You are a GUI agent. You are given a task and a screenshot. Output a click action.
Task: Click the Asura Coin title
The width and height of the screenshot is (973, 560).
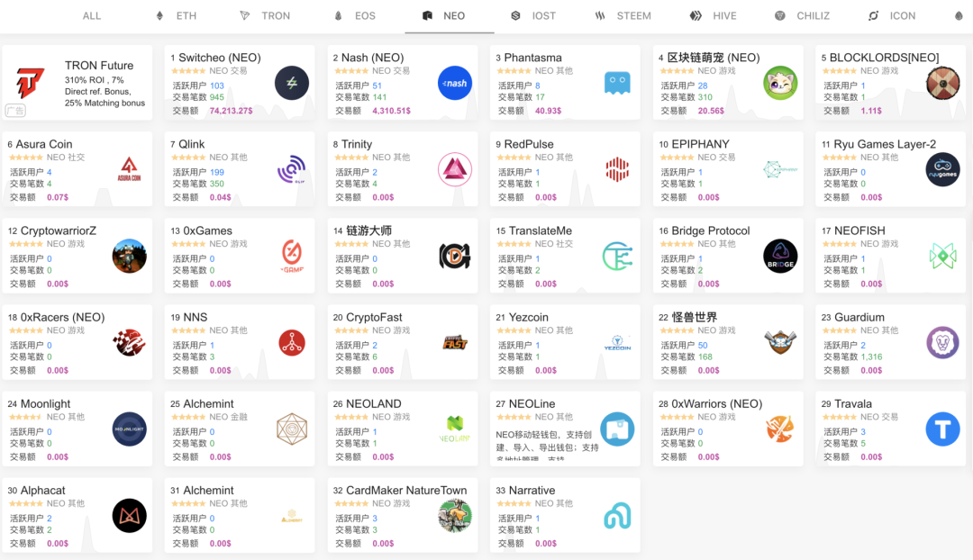click(44, 144)
